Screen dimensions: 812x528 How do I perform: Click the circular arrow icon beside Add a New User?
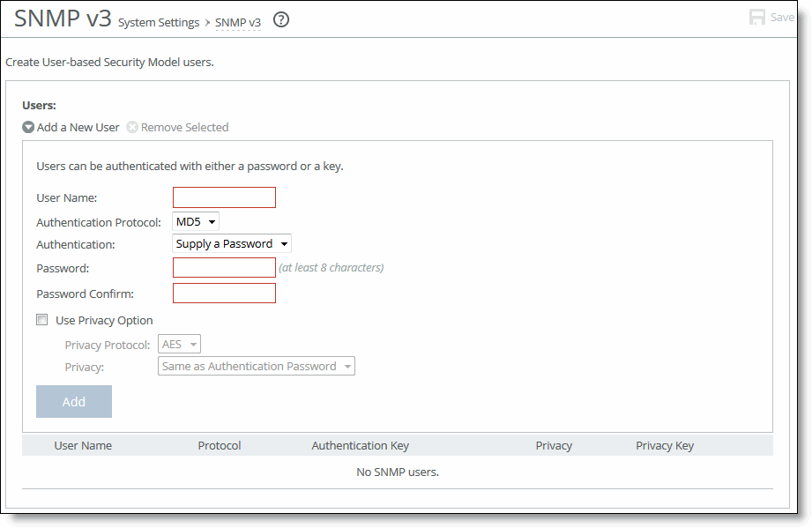point(27,127)
